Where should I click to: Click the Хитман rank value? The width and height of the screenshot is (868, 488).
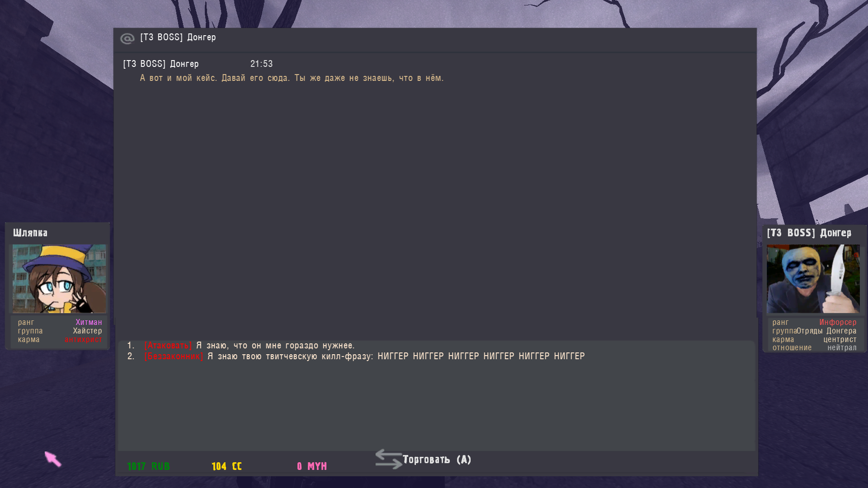coord(89,322)
